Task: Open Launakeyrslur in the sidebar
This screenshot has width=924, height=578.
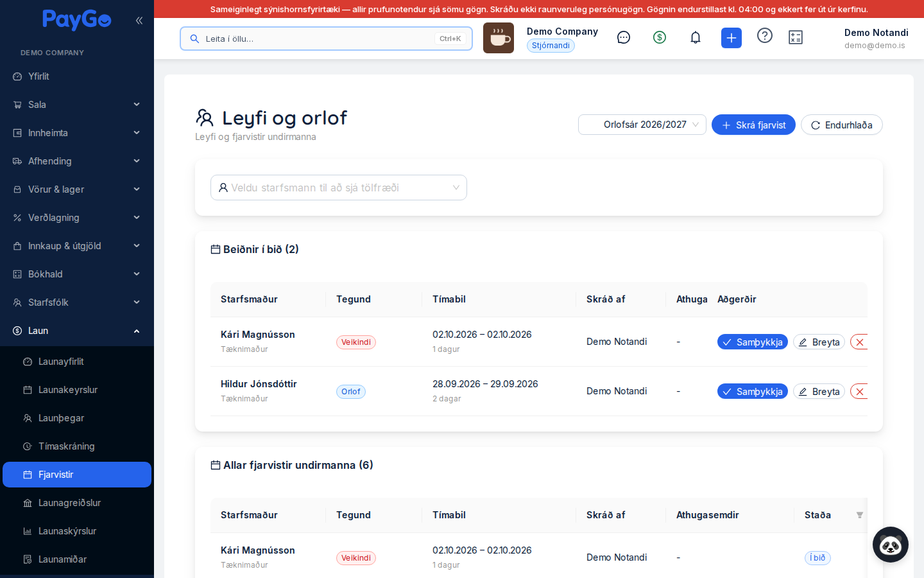Action: coord(77,390)
